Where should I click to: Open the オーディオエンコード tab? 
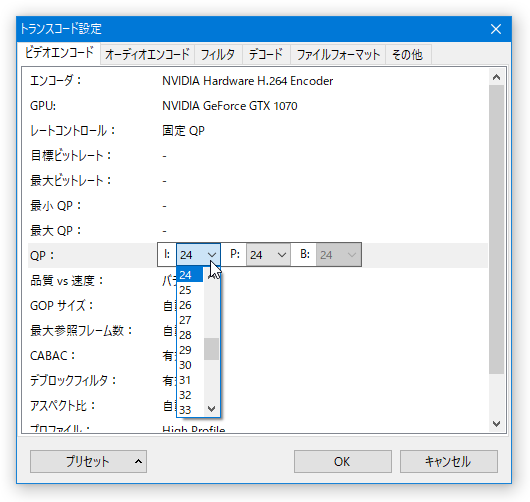tap(147, 54)
